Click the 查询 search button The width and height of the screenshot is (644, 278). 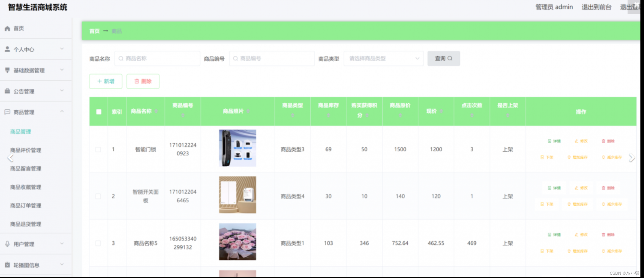click(443, 58)
